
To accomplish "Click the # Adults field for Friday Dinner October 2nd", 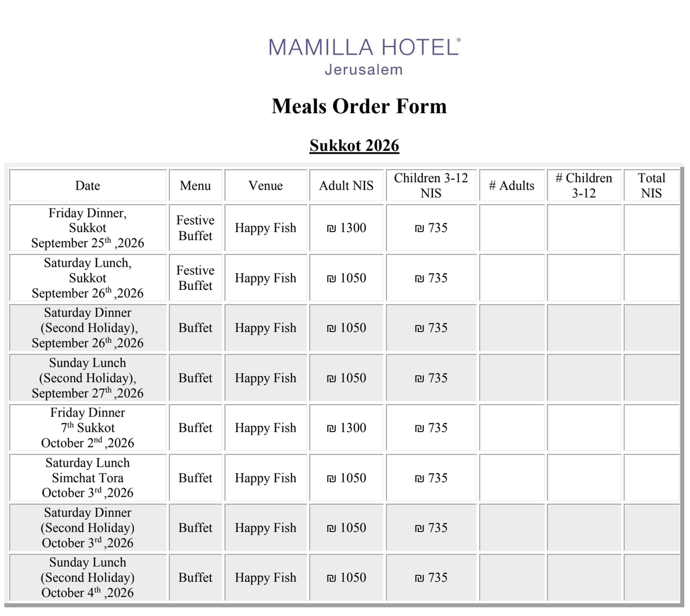I will (x=512, y=428).
